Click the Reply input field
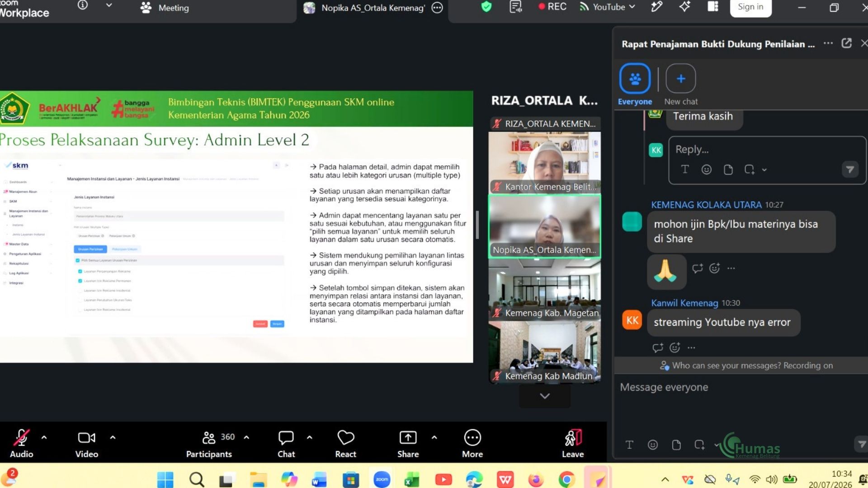Screen dimensions: 868x488 point(767,150)
